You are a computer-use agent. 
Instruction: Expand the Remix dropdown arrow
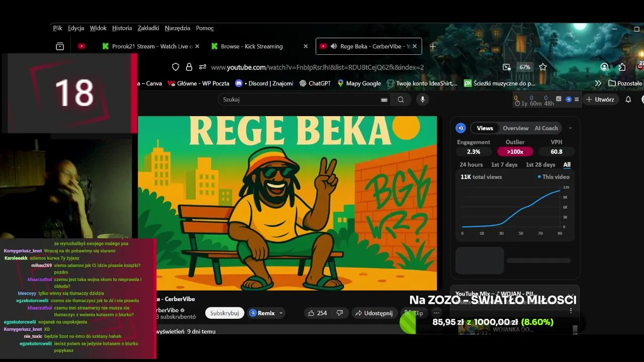281,313
